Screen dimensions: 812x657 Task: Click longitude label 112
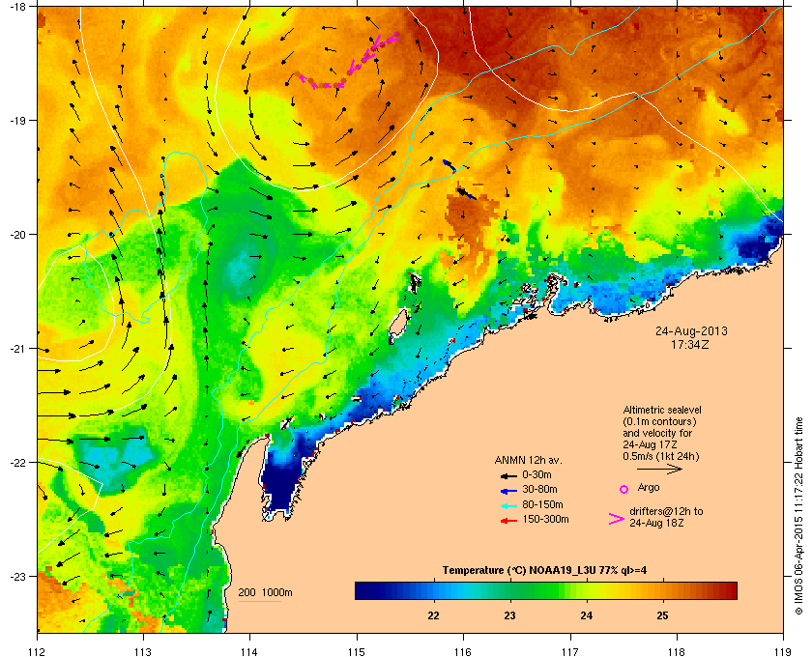[x=38, y=652]
